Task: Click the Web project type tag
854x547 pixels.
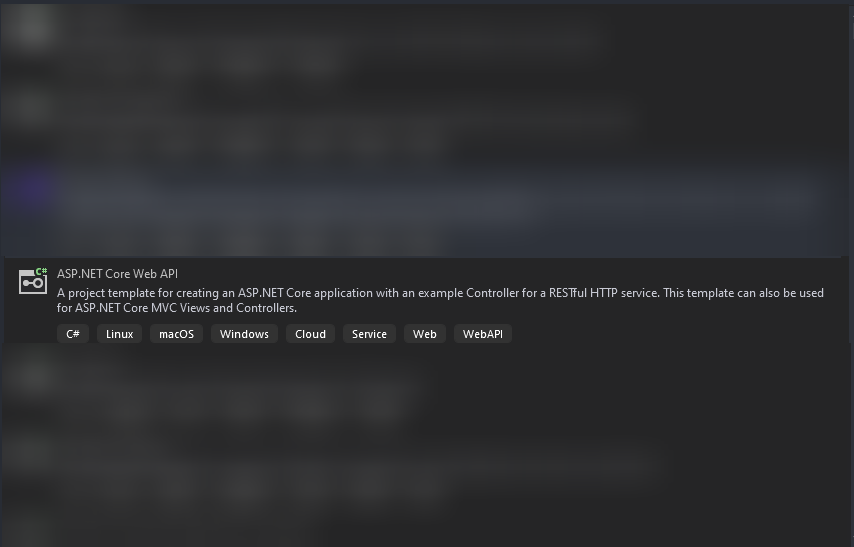Action: click(425, 334)
